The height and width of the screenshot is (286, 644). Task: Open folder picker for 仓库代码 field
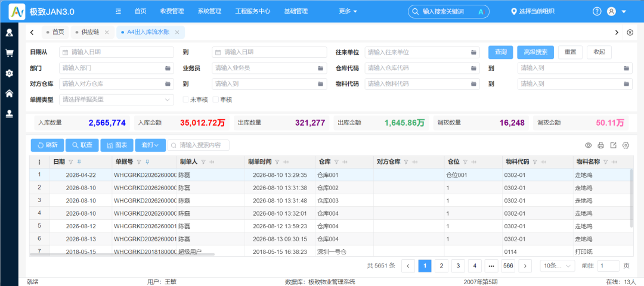[x=473, y=68]
